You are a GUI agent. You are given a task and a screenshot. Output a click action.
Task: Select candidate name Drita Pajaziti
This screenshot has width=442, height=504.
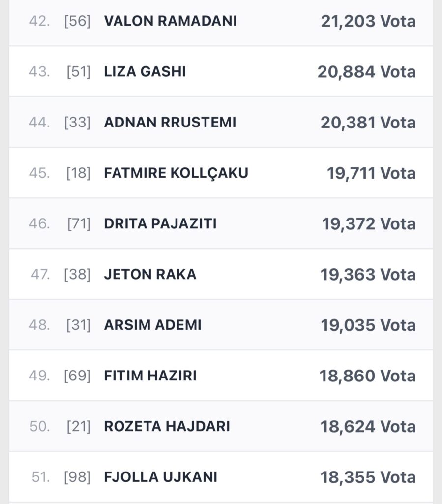[160, 224]
